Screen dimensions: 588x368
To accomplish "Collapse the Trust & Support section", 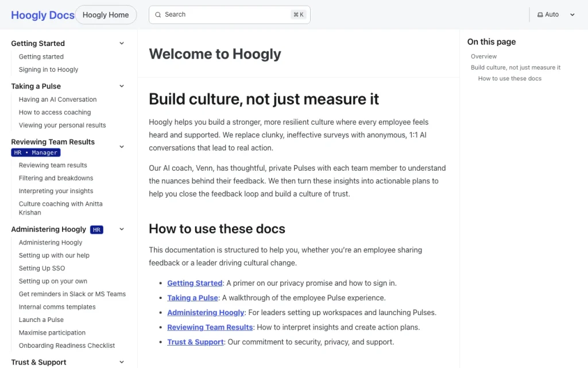I will click(x=122, y=362).
